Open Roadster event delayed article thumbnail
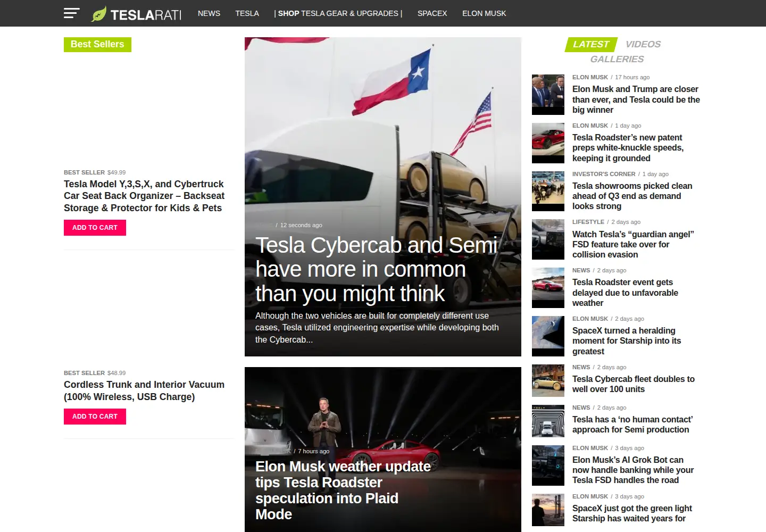This screenshot has width=766, height=532. point(548,288)
